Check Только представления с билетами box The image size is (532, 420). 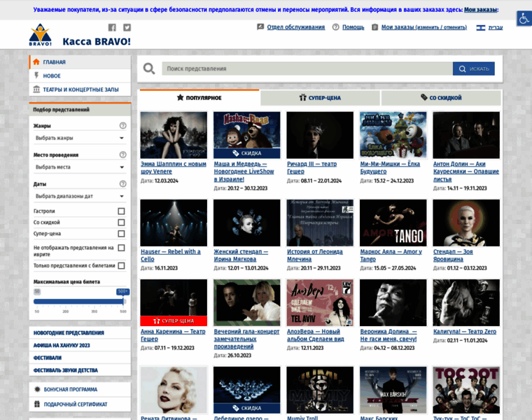121,265
